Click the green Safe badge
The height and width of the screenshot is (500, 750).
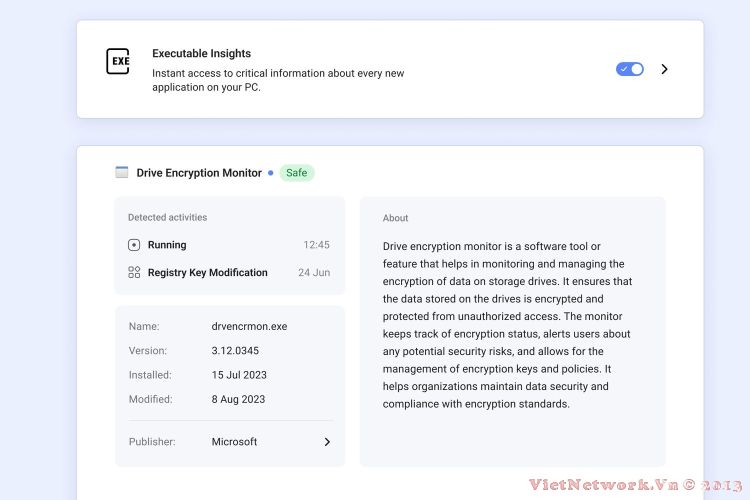click(x=297, y=173)
